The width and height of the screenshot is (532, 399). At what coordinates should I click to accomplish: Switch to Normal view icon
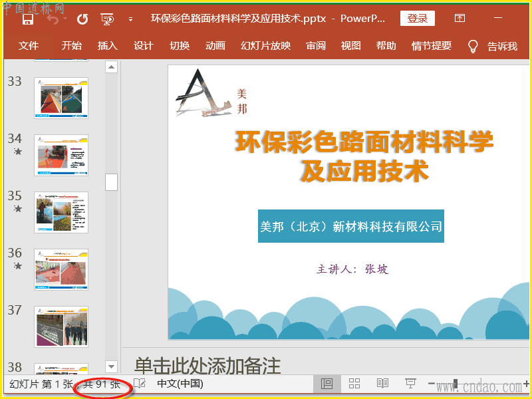point(327,384)
